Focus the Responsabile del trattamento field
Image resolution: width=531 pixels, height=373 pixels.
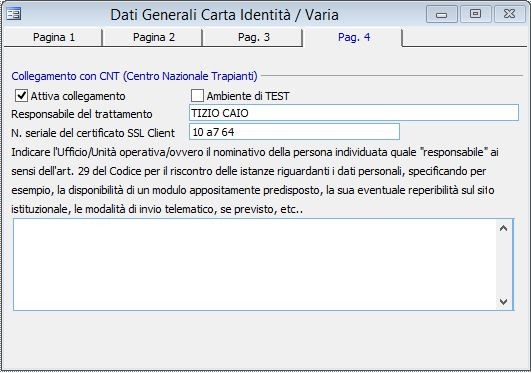pyautogui.click(x=354, y=113)
